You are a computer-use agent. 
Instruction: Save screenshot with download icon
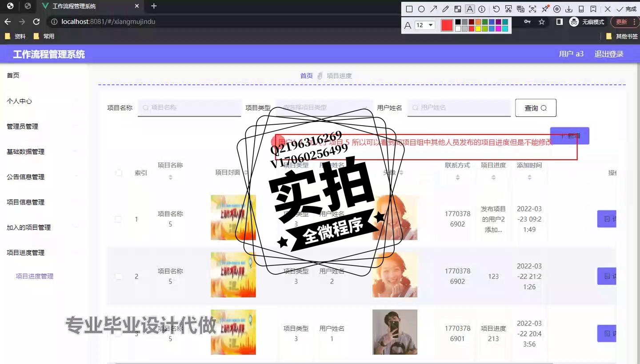click(x=569, y=9)
